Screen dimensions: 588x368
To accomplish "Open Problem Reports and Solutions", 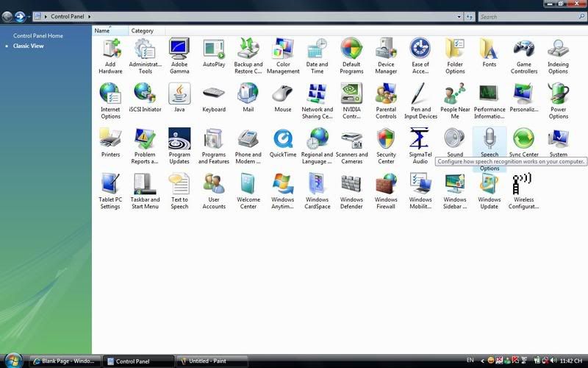I will pos(145,146).
